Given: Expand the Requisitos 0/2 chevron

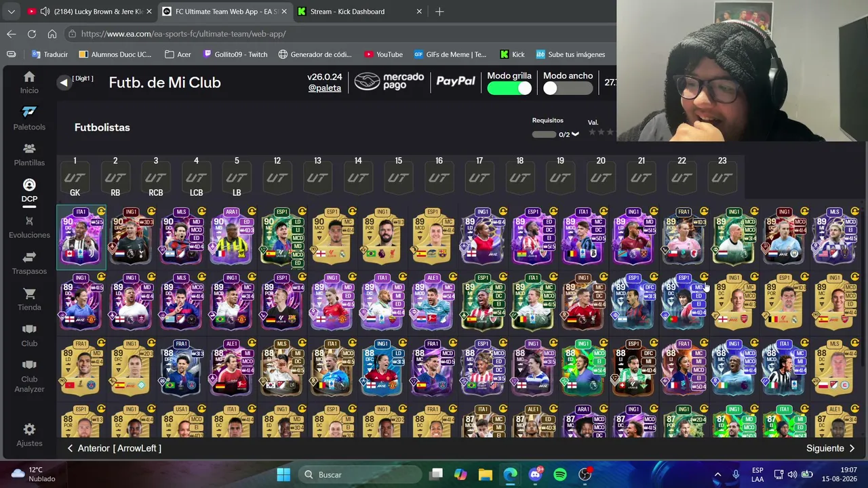Looking at the screenshot, I should 575,134.
